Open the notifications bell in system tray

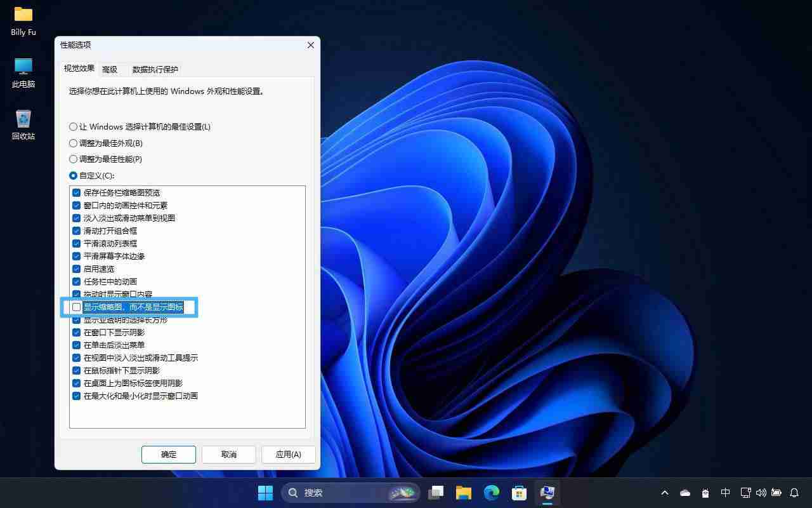click(794, 492)
